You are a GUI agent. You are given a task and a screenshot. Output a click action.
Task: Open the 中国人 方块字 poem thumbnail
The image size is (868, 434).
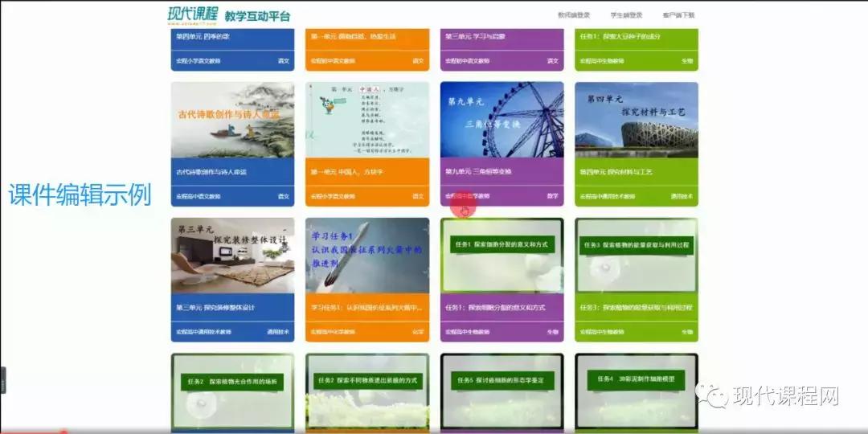pos(367,120)
